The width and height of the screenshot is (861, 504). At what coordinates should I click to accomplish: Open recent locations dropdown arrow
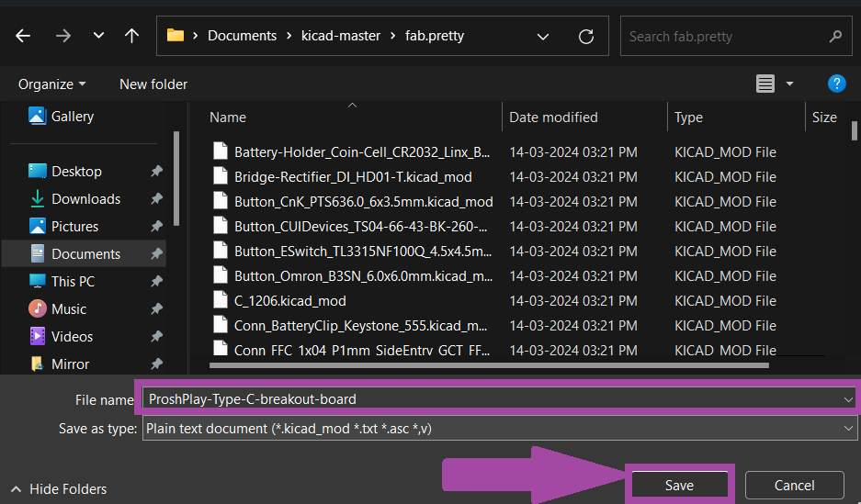(x=98, y=36)
